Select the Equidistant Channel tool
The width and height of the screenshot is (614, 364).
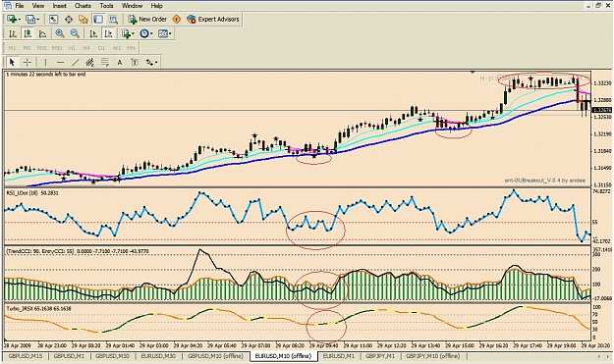(90, 62)
